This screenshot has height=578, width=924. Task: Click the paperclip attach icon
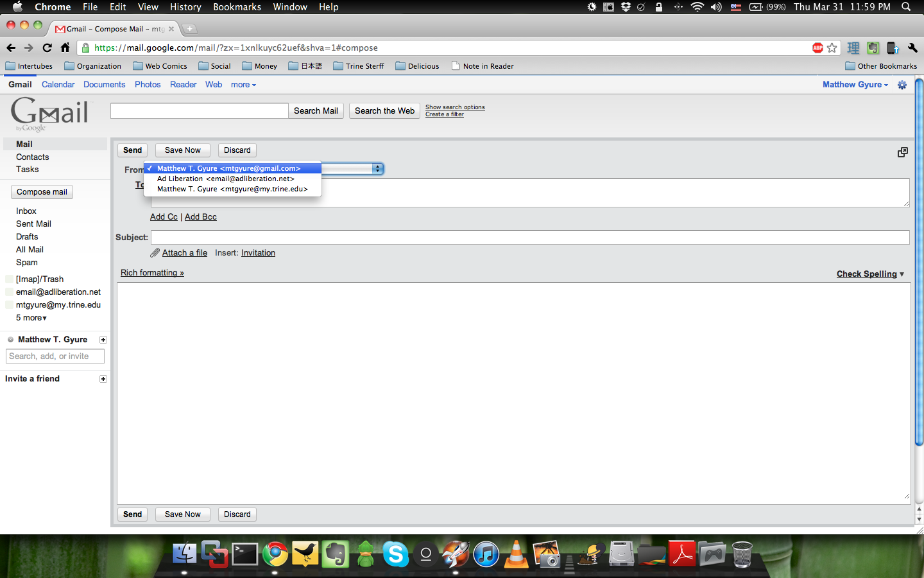pos(155,253)
